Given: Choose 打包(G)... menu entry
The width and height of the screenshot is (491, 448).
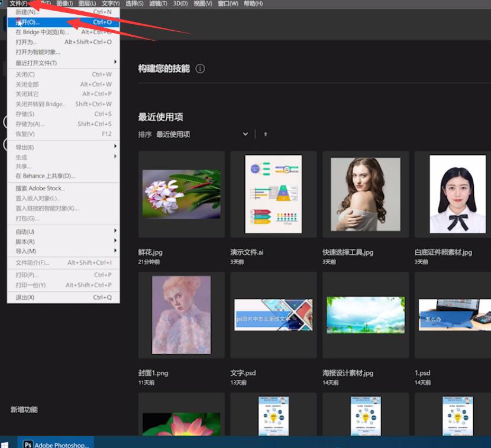Looking at the screenshot, I should pyautogui.click(x=63, y=218).
